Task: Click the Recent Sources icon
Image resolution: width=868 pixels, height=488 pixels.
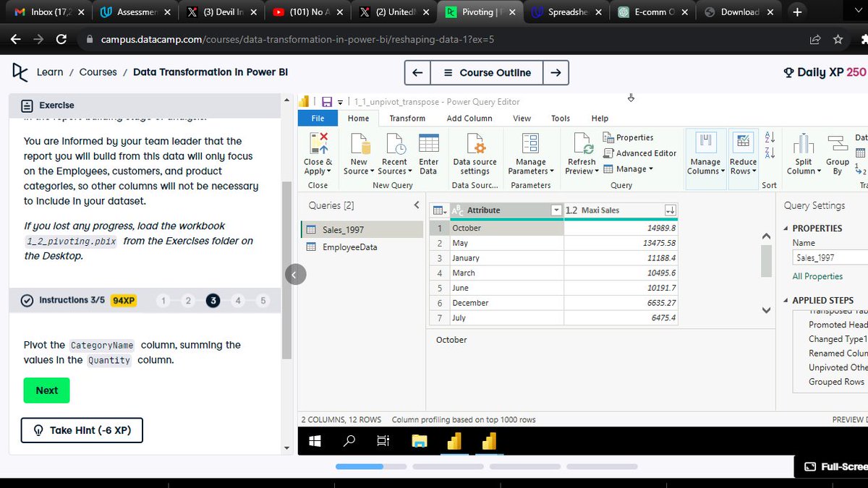Action: coord(395,144)
